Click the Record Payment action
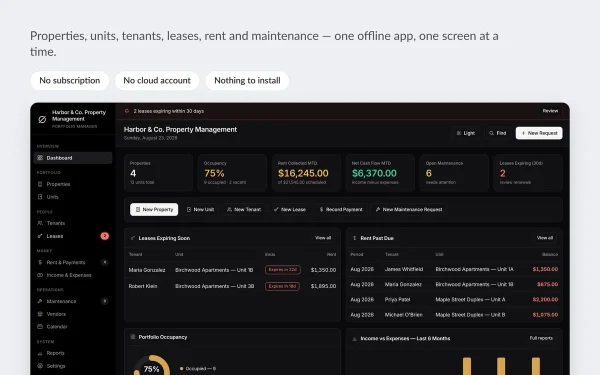This screenshot has width=600, height=375. coord(341,210)
